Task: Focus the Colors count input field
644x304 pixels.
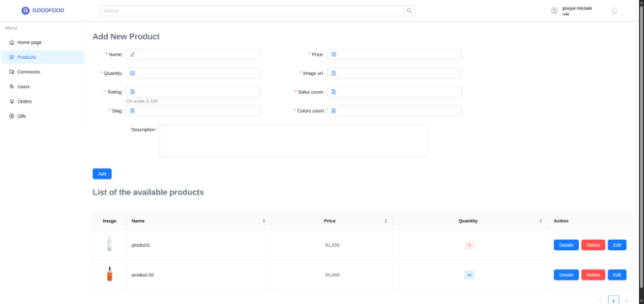Action: pos(394,111)
